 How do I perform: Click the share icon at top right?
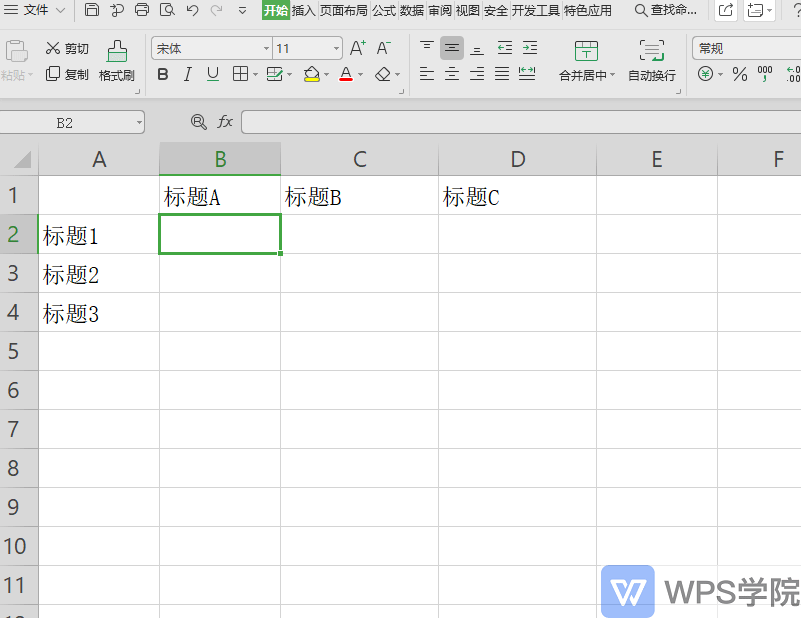(726, 10)
